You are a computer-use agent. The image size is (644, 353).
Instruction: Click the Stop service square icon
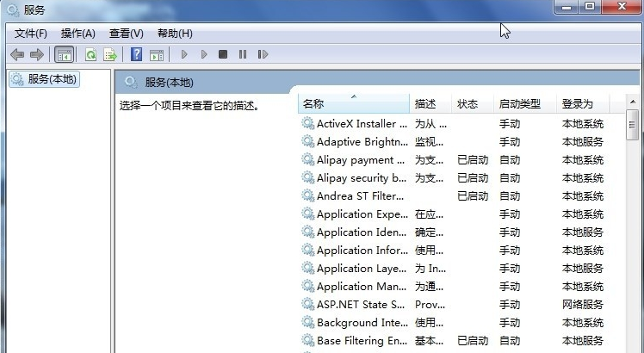[x=223, y=54]
